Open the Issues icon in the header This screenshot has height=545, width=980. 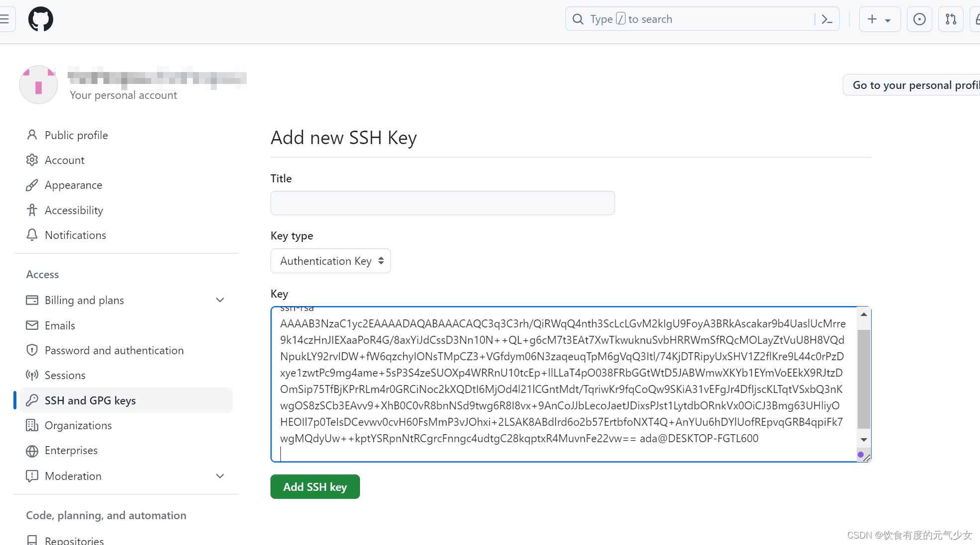point(919,19)
